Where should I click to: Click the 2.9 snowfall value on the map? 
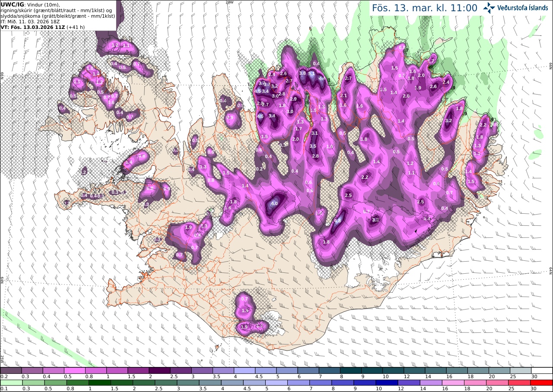tap(293, 99)
